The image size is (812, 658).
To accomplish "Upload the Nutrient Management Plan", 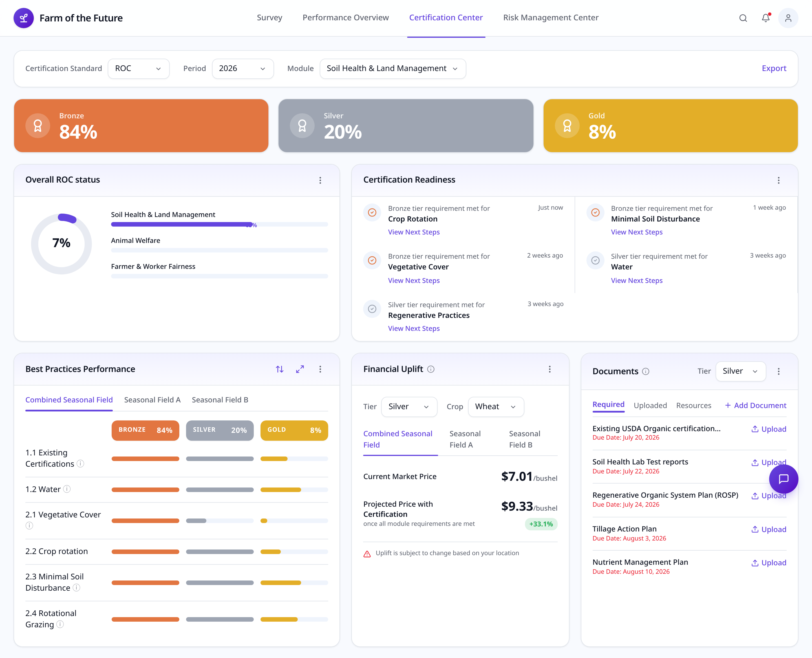I will pos(769,562).
